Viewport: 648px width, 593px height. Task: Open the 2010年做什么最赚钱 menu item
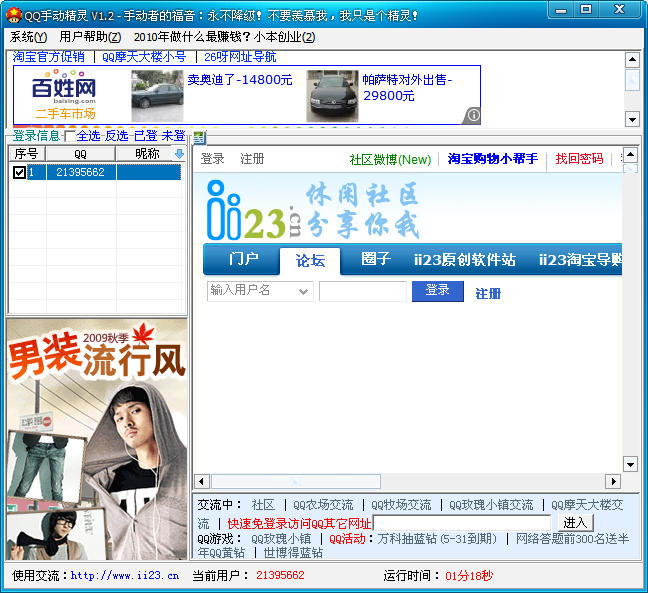click(224, 37)
